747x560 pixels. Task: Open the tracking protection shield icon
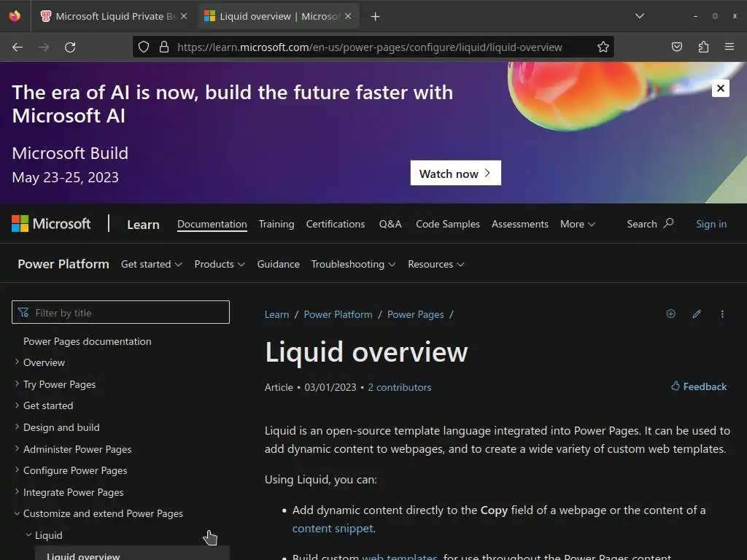[x=144, y=47]
